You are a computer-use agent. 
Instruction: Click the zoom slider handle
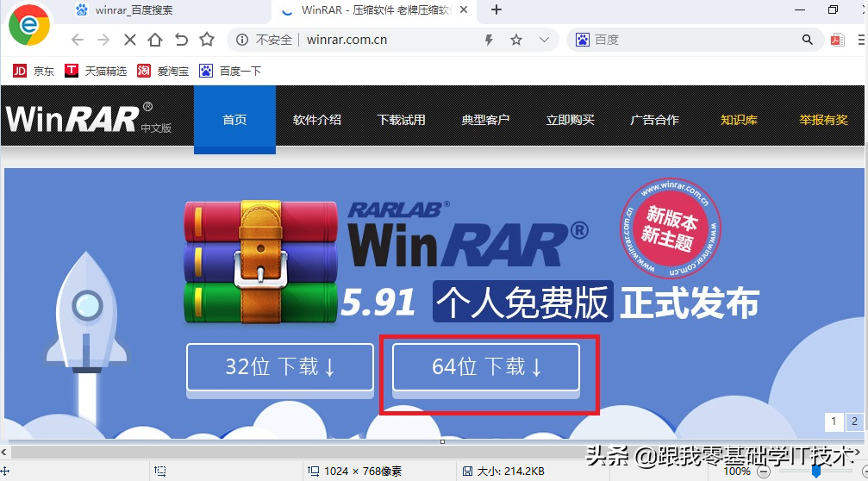click(x=816, y=471)
